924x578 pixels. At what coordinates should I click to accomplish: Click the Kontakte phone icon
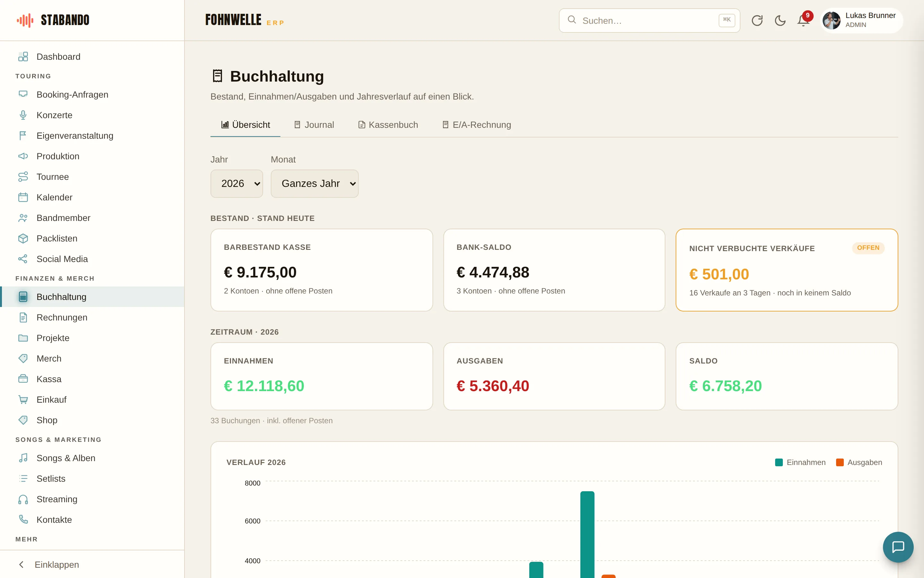point(23,520)
